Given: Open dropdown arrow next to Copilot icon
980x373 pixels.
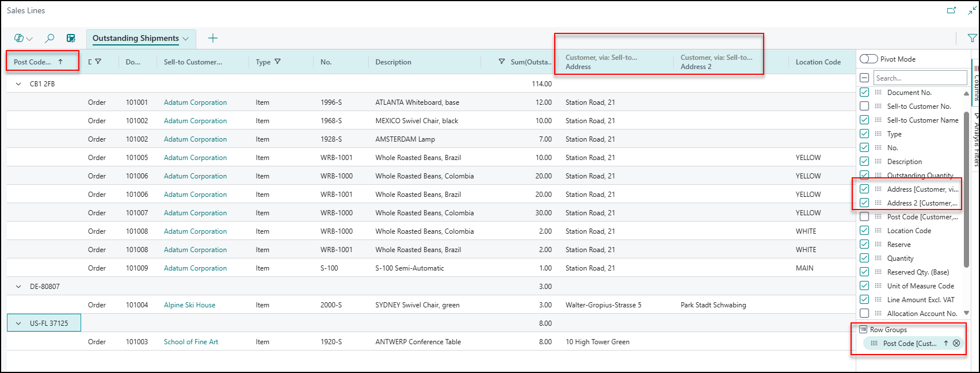Looking at the screenshot, I should pyautogui.click(x=30, y=39).
